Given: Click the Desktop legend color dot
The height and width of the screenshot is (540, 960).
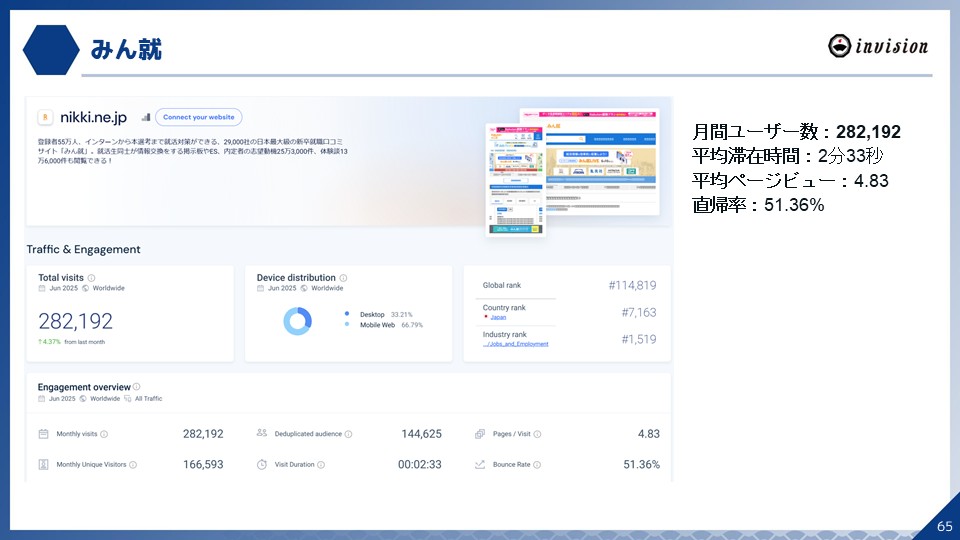Looking at the screenshot, I should pyautogui.click(x=347, y=314).
